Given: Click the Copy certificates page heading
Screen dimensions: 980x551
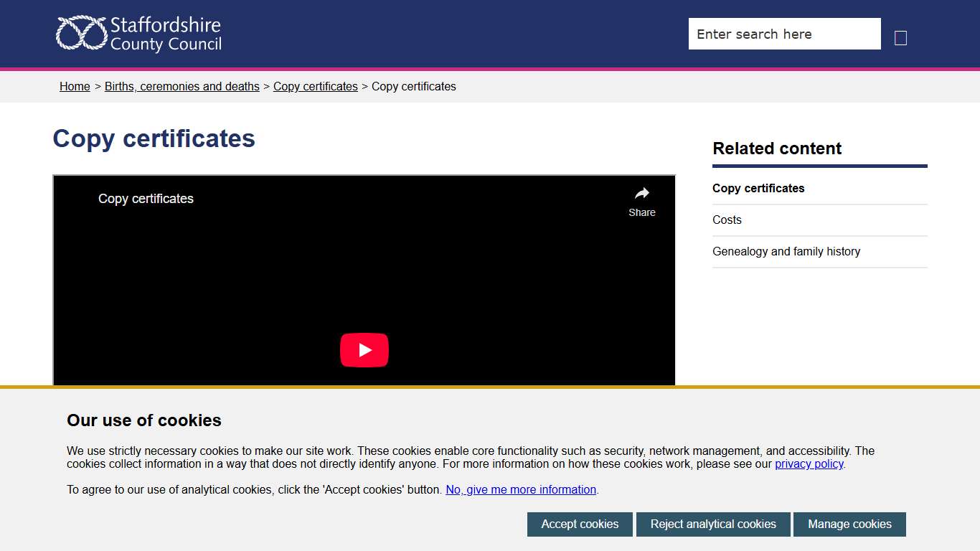Looking at the screenshot, I should (x=154, y=138).
